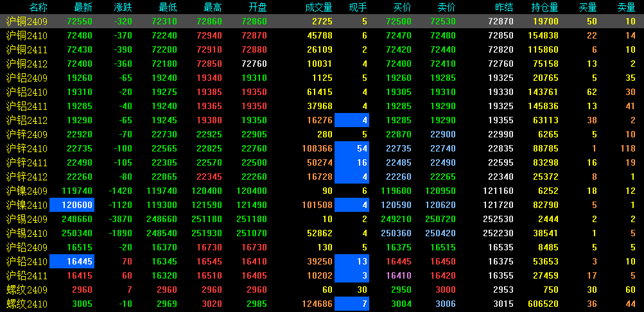Select the 沪铜2411 contract
The image size is (644, 312).
[27, 50]
